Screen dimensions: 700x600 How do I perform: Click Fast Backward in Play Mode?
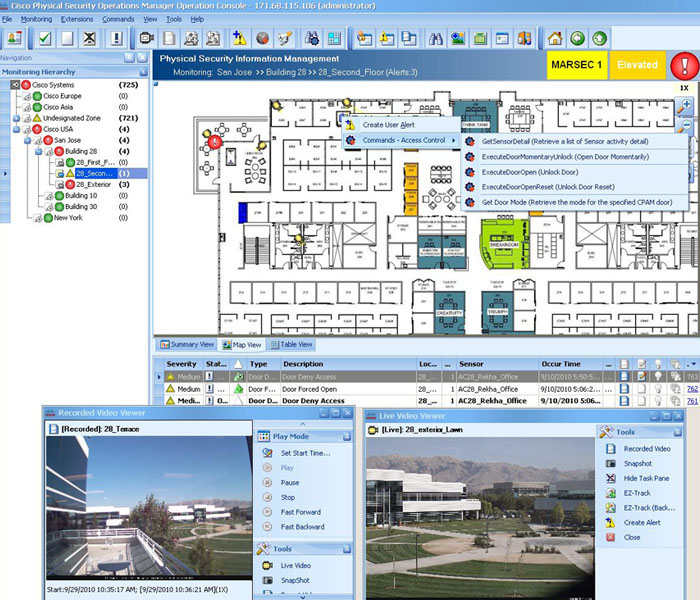tap(302, 527)
